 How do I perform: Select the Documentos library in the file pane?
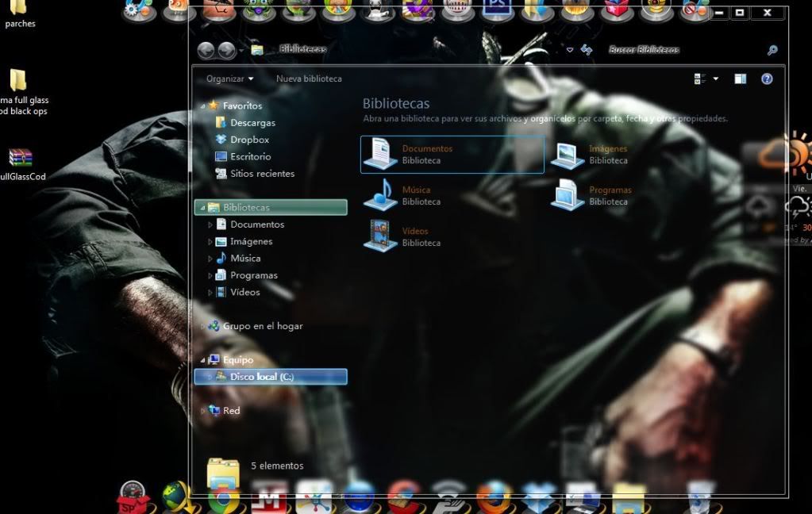[452, 154]
